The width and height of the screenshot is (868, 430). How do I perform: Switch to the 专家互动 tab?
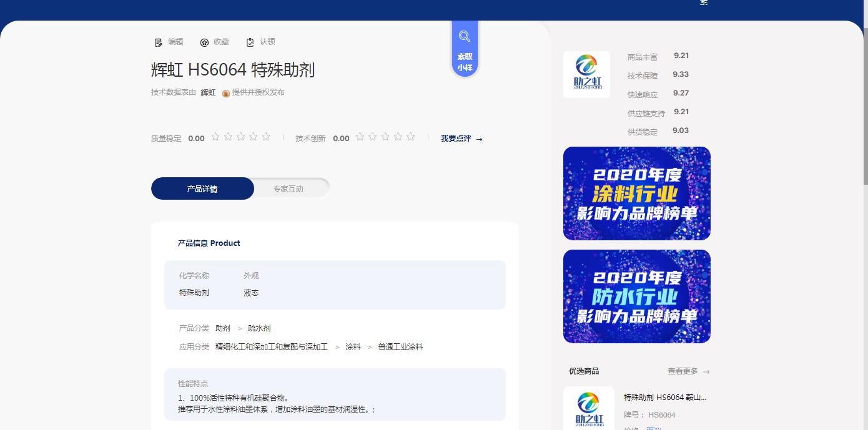pyautogui.click(x=288, y=188)
